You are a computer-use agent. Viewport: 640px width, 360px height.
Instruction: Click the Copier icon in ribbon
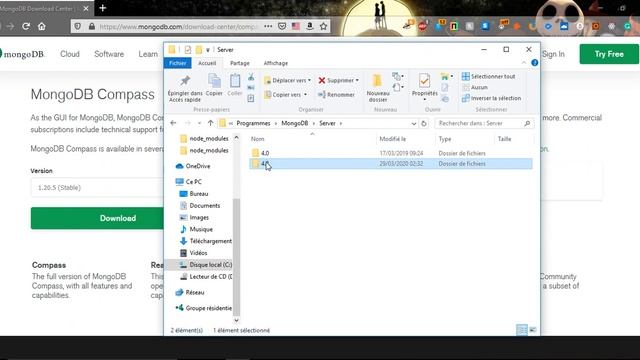point(214,81)
